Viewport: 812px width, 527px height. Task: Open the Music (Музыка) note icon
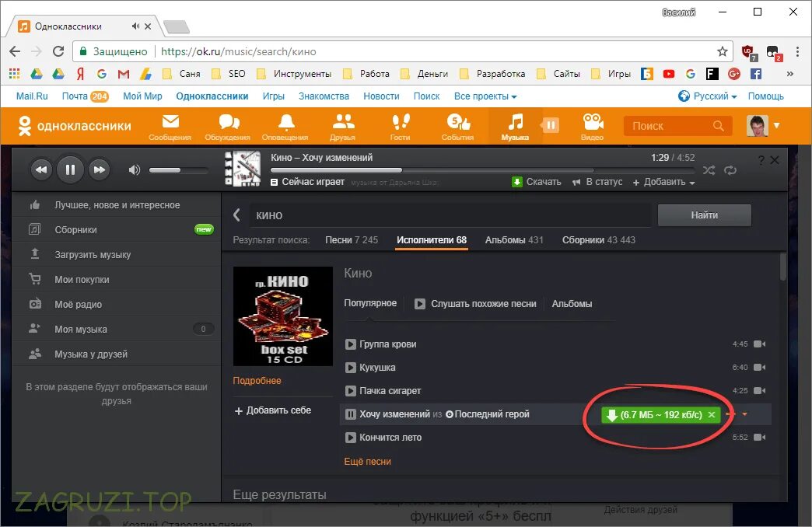click(x=515, y=127)
